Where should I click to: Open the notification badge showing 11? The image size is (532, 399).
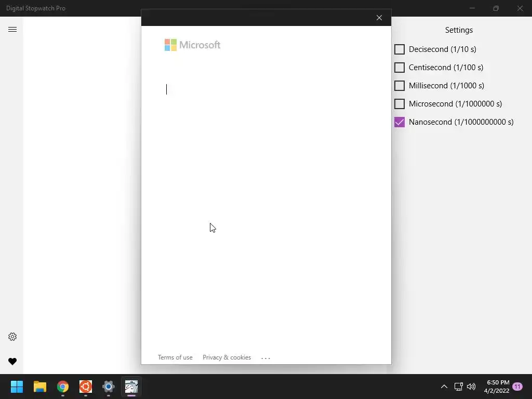pyautogui.click(x=517, y=387)
